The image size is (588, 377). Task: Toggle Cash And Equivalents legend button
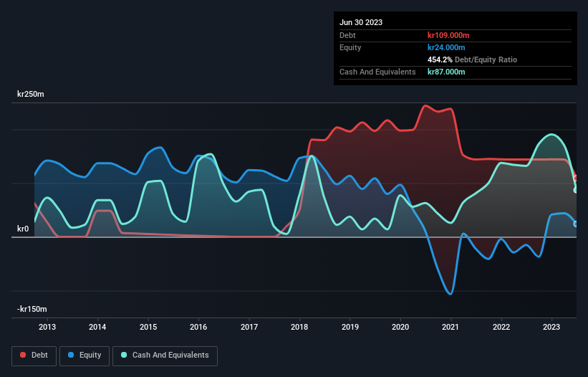[x=165, y=355]
